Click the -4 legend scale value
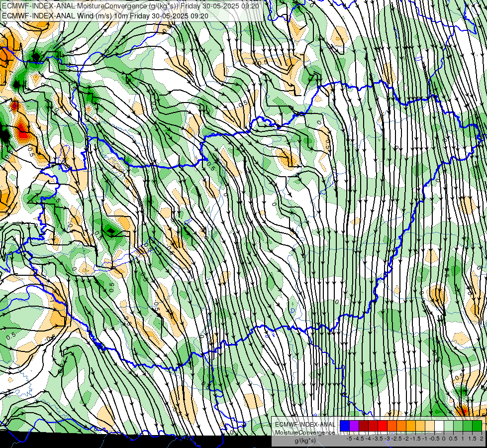Screen dimensions: 487x448 (x=368, y=439)
